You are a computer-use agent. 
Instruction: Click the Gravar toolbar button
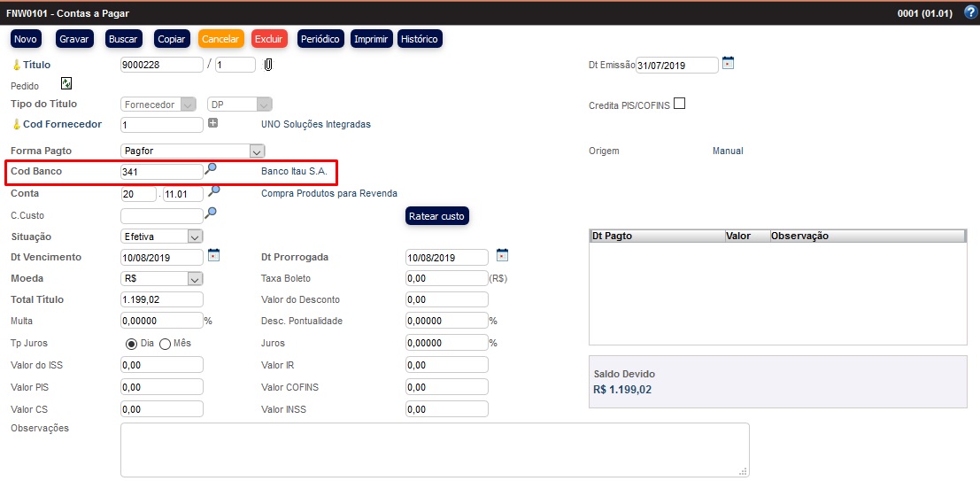click(x=74, y=39)
